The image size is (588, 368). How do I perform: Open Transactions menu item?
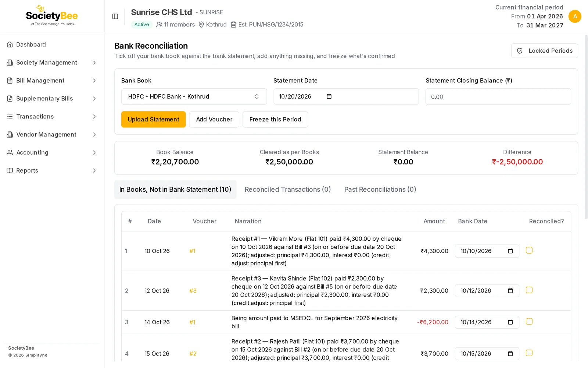click(x=52, y=117)
